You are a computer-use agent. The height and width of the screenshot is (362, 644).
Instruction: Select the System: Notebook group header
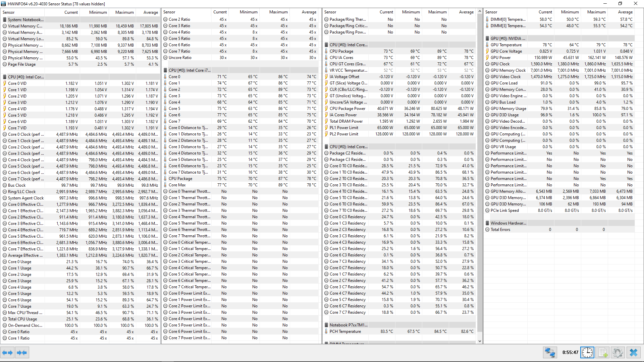click(x=25, y=20)
